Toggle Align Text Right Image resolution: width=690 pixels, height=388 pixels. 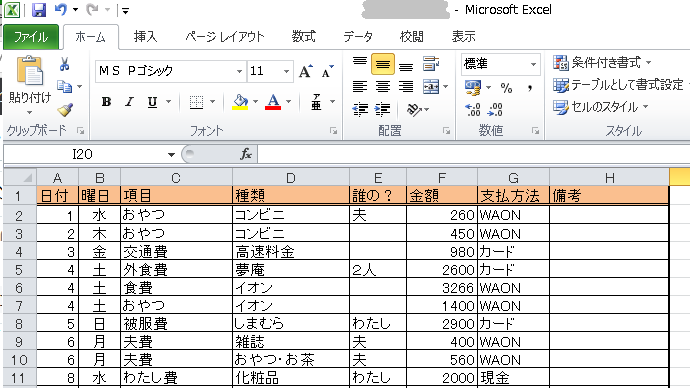tap(406, 86)
